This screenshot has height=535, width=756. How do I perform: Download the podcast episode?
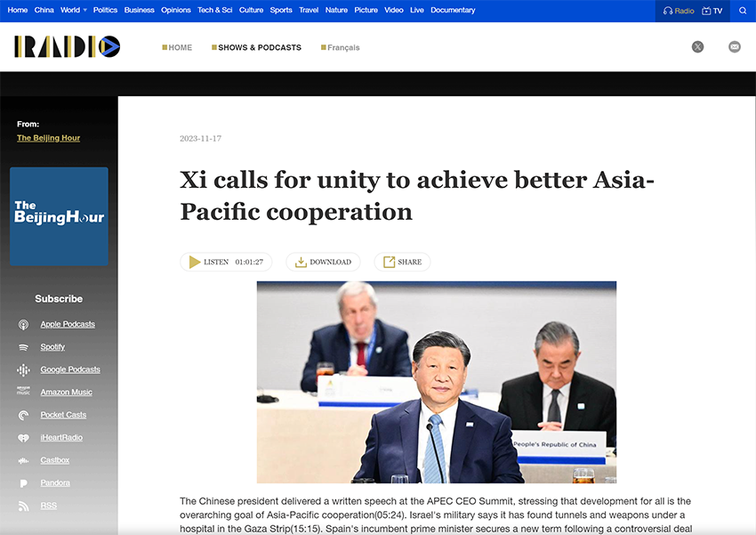pos(323,262)
